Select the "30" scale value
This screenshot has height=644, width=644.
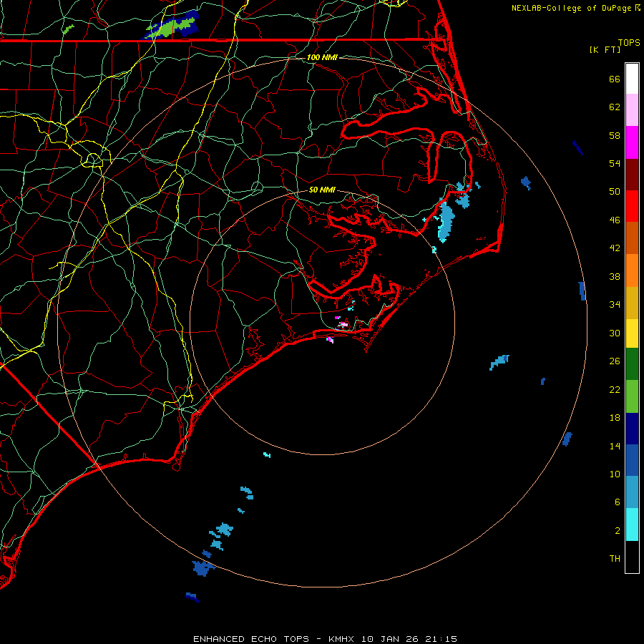click(615, 333)
